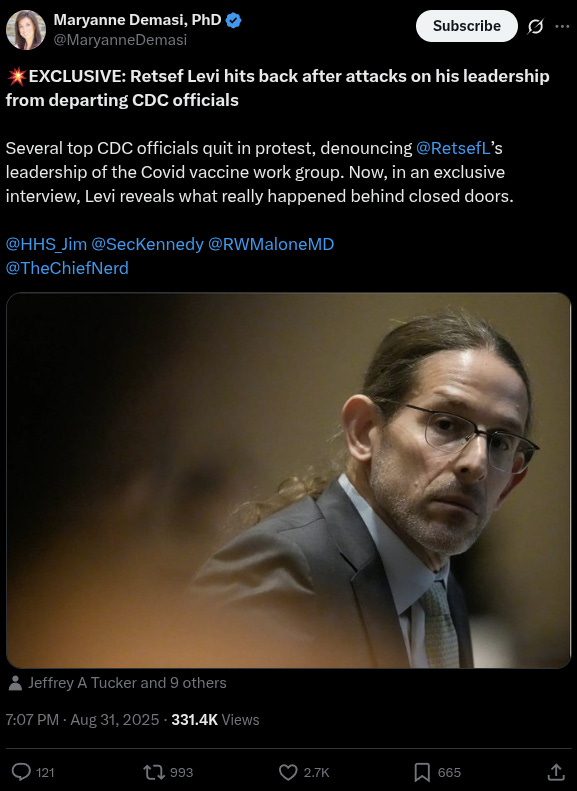Visit @SecKennedy profile link
577x791 pixels.
pyautogui.click(x=147, y=244)
